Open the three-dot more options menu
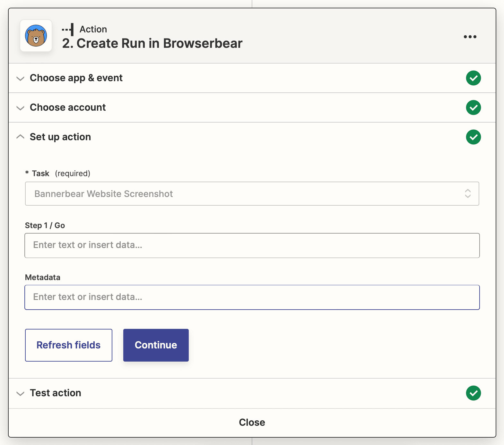 tap(470, 37)
